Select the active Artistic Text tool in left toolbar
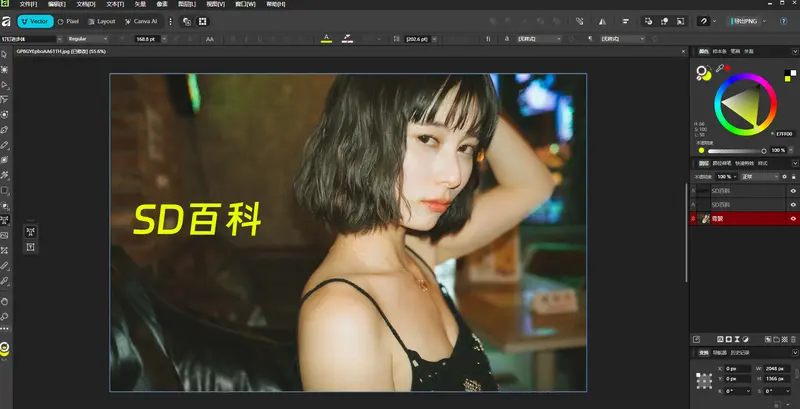The image size is (800, 409). click(x=5, y=220)
